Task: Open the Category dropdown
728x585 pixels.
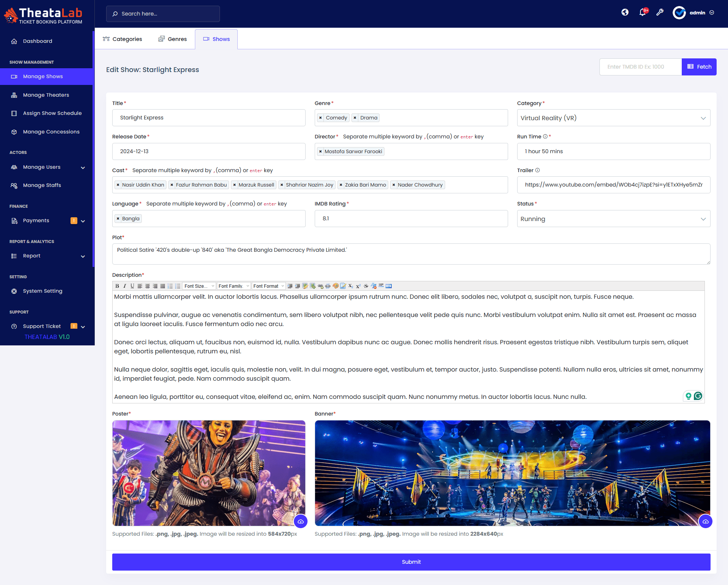Action: 613,118
